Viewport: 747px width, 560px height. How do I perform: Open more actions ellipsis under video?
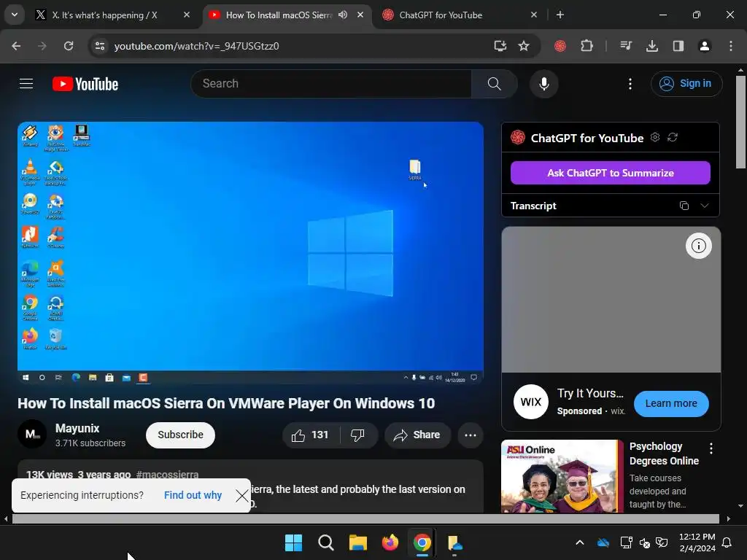pyautogui.click(x=471, y=435)
